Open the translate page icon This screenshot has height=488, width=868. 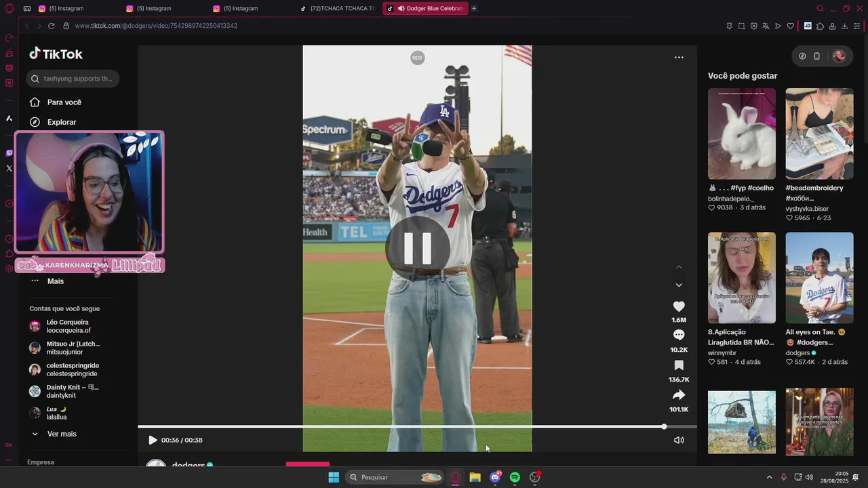coord(766,26)
